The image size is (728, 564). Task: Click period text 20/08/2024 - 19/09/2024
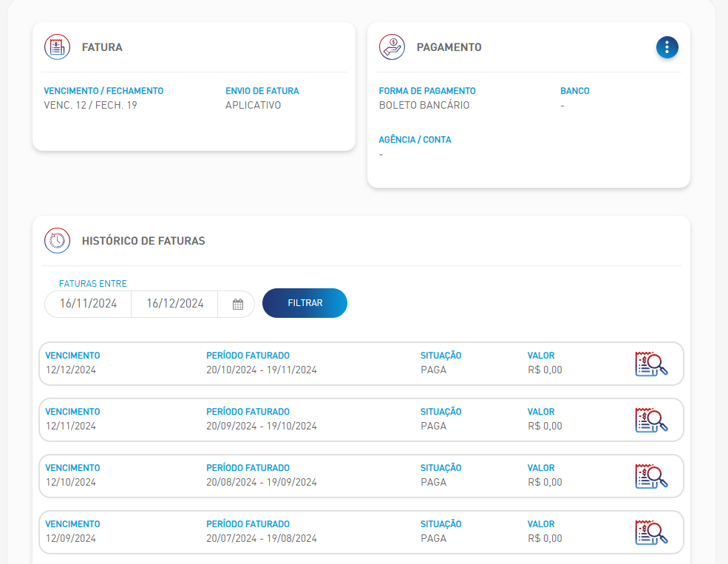coord(262,482)
